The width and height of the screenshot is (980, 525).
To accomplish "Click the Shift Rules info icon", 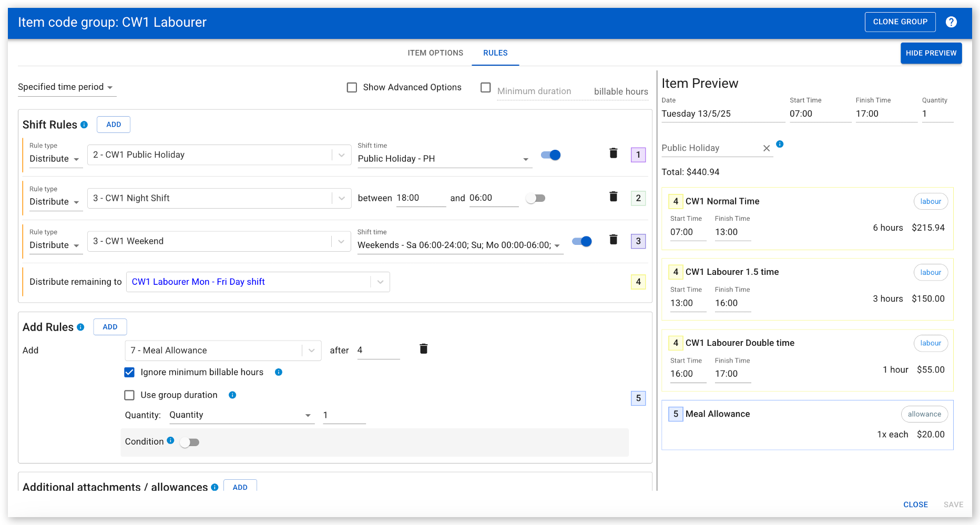I will 84,125.
